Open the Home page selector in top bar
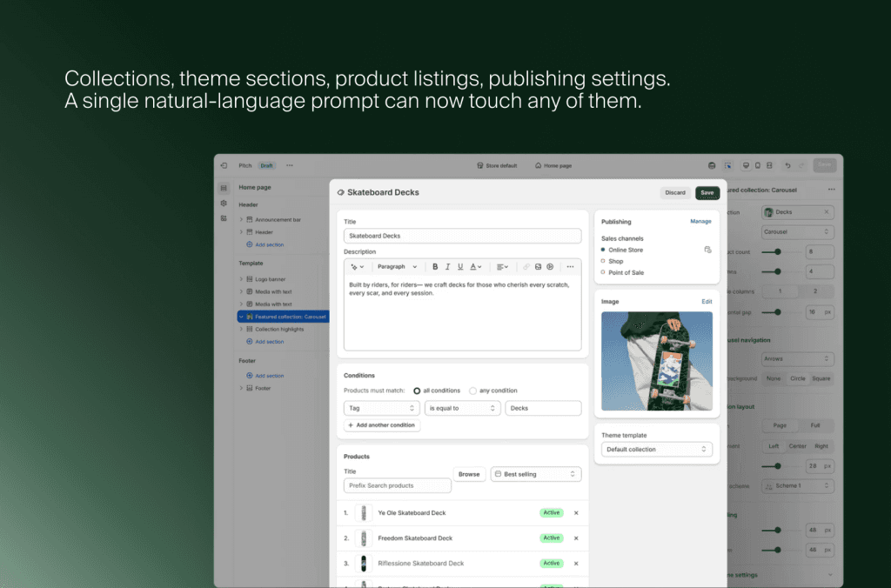891x588 pixels. click(553, 165)
